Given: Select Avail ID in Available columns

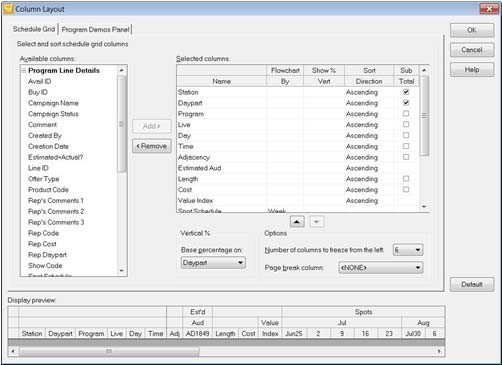Looking at the screenshot, I should pyautogui.click(x=39, y=81).
